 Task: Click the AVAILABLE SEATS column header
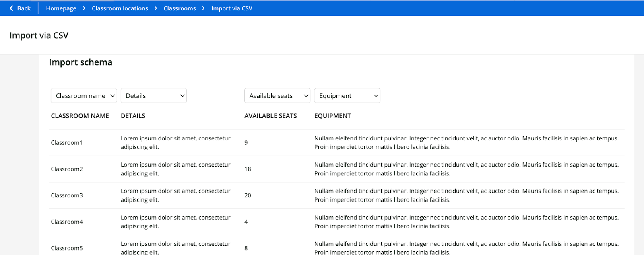point(270,116)
